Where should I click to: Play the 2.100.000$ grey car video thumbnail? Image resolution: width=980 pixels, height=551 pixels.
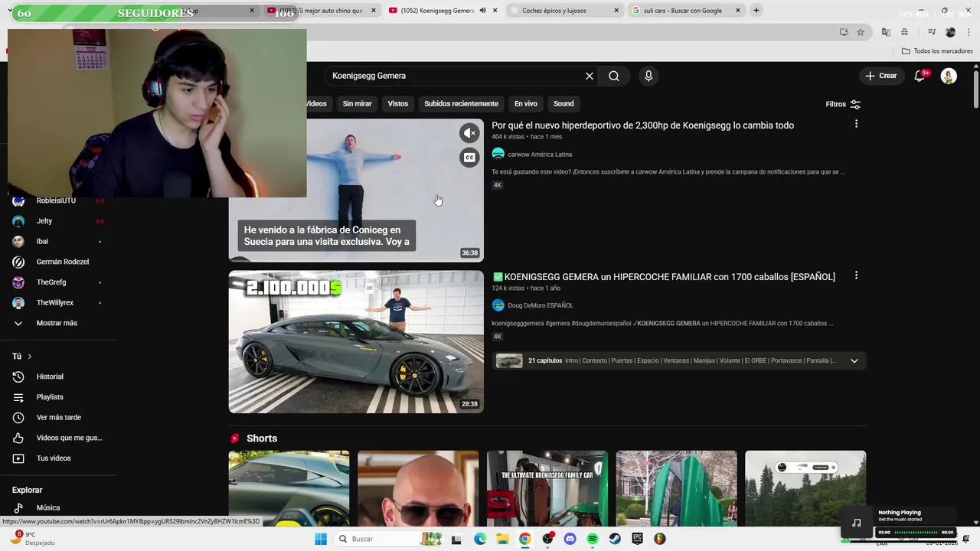356,341
